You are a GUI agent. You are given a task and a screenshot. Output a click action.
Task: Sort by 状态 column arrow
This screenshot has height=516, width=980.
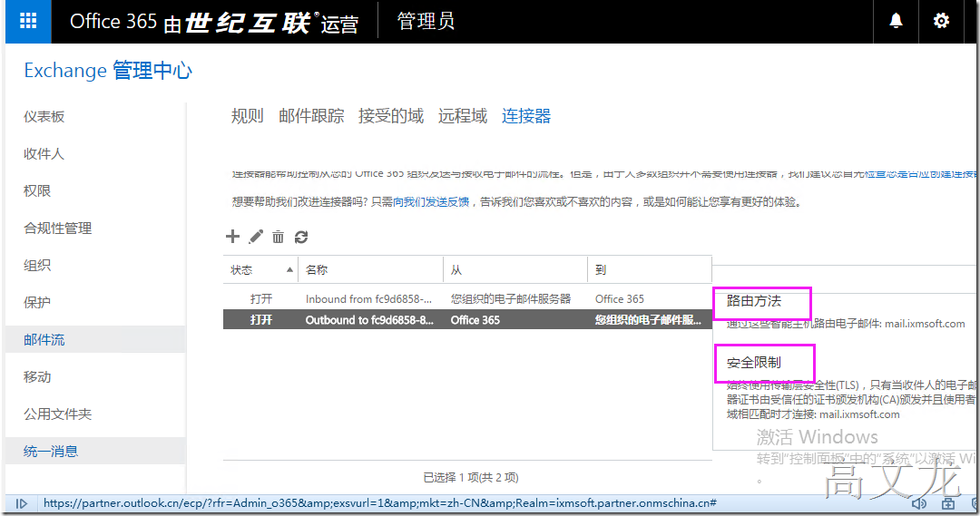(x=289, y=270)
